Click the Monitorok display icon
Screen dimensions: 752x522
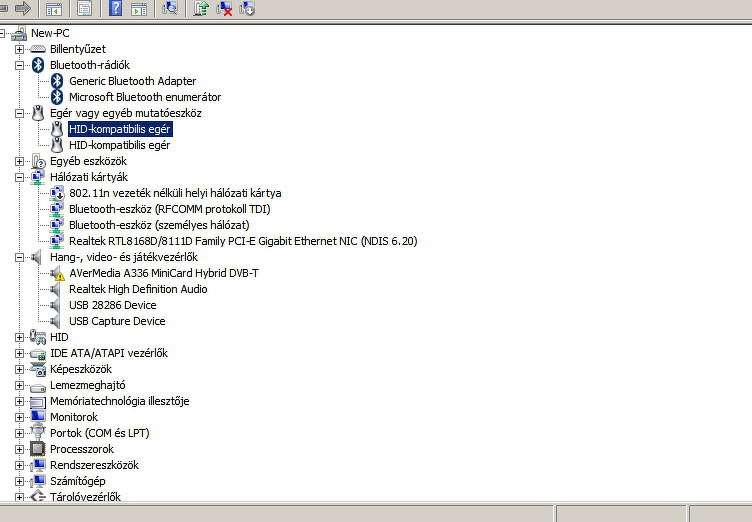[x=38, y=417]
